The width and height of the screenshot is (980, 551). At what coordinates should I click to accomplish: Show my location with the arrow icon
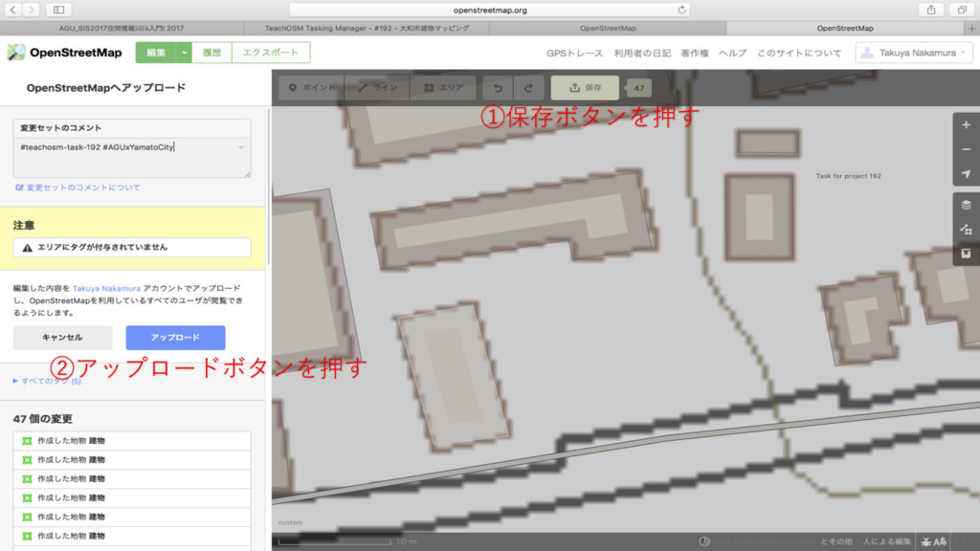point(967,174)
